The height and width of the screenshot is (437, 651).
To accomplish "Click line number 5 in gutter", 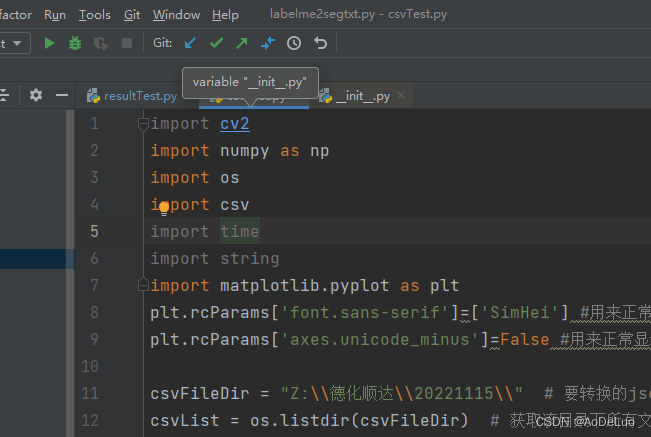I will click(94, 231).
